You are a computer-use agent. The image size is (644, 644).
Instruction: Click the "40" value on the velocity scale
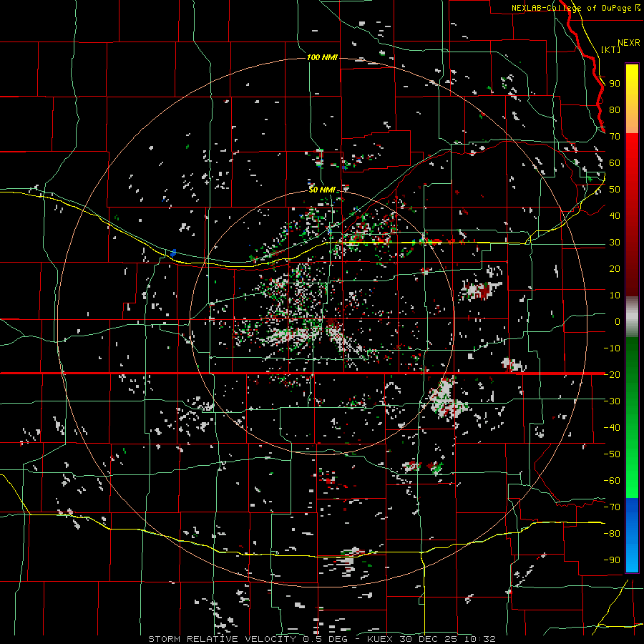[x=615, y=216]
